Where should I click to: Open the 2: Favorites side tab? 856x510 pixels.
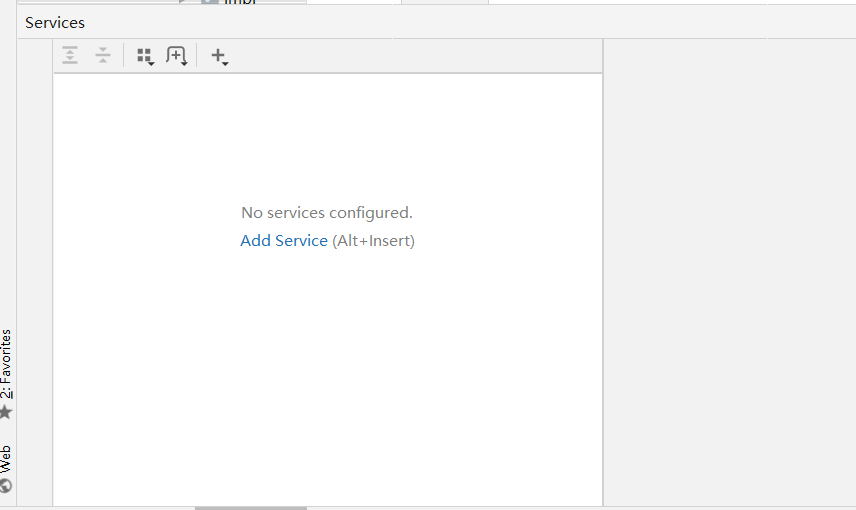click(6, 374)
